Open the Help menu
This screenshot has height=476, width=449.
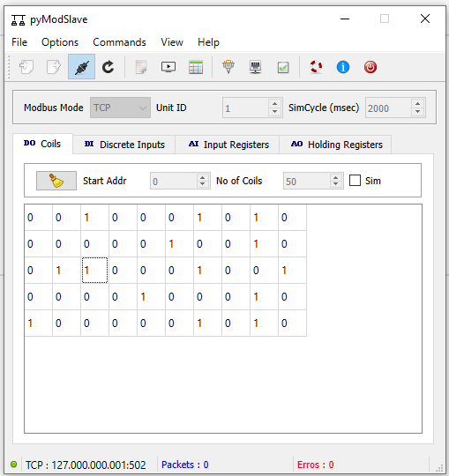click(208, 42)
